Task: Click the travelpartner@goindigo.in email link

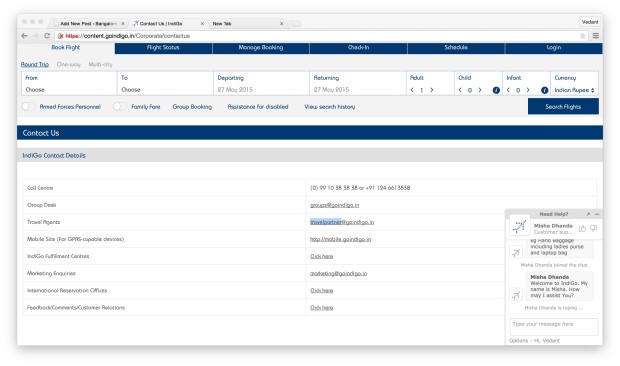Action: tap(342, 222)
